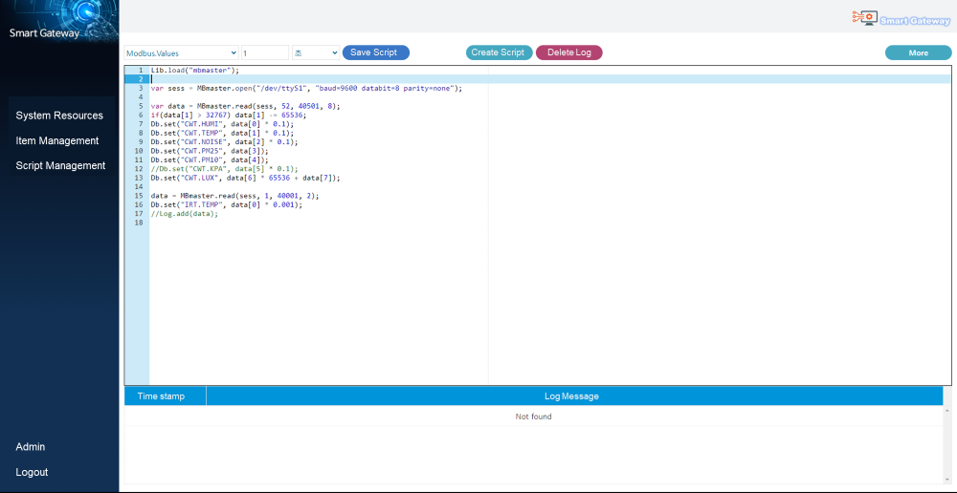Click the Db.set("CWT.PM10") line
This screenshot has height=493, width=957.
point(210,160)
